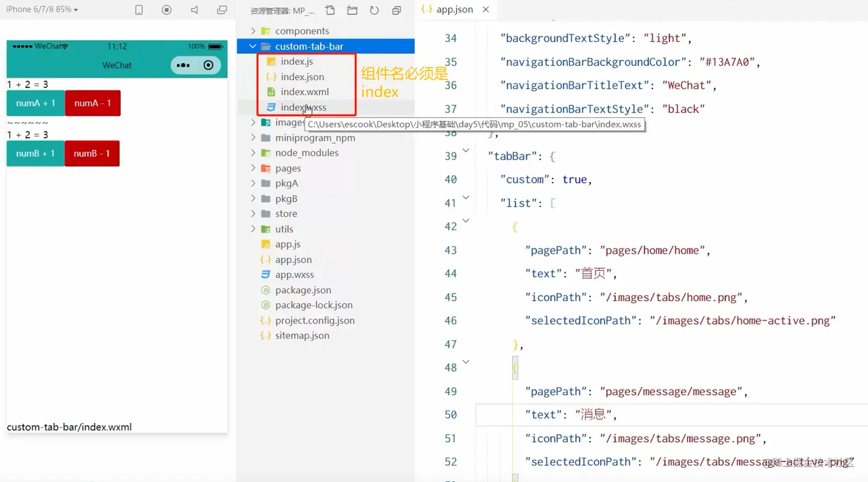The width and height of the screenshot is (868, 482).
Task: Open index.wxss in custom-tab-bar
Action: (x=303, y=107)
